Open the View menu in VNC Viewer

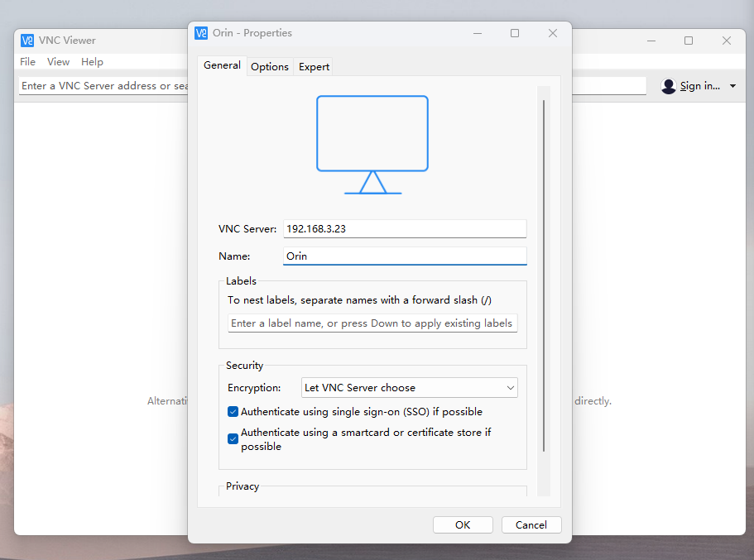tap(58, 61)
